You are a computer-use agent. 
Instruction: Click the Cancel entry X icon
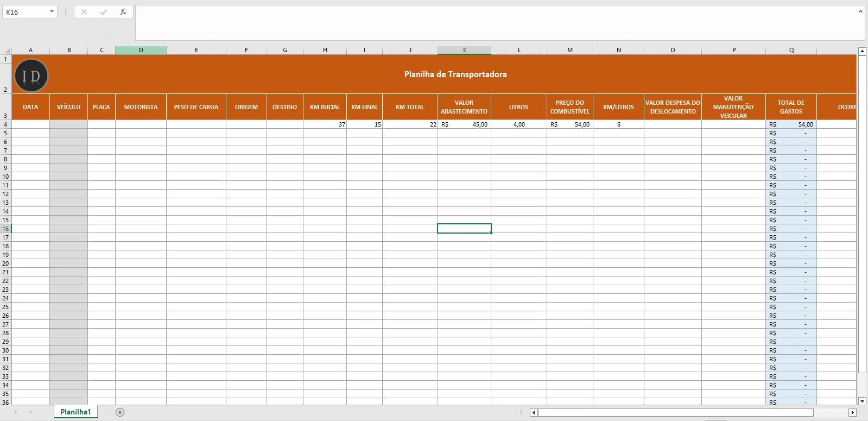pyautogui.click(x=84, y=12)
